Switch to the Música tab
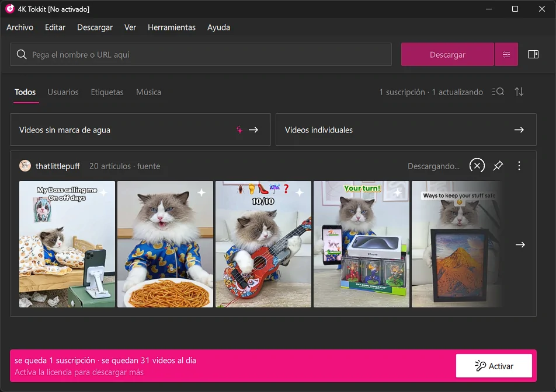The height and width of the screenshot is (392, 556). pos(148,92)
